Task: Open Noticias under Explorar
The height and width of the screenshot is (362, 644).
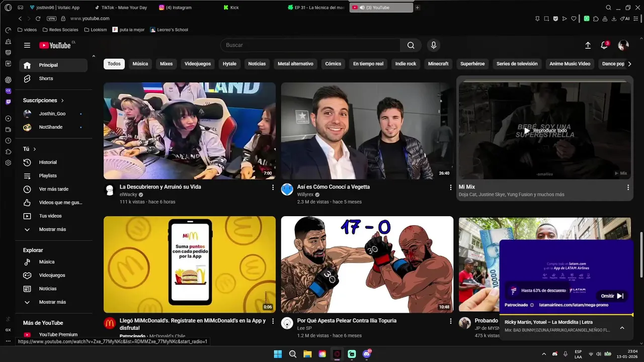Action: [x=53, y=289]
